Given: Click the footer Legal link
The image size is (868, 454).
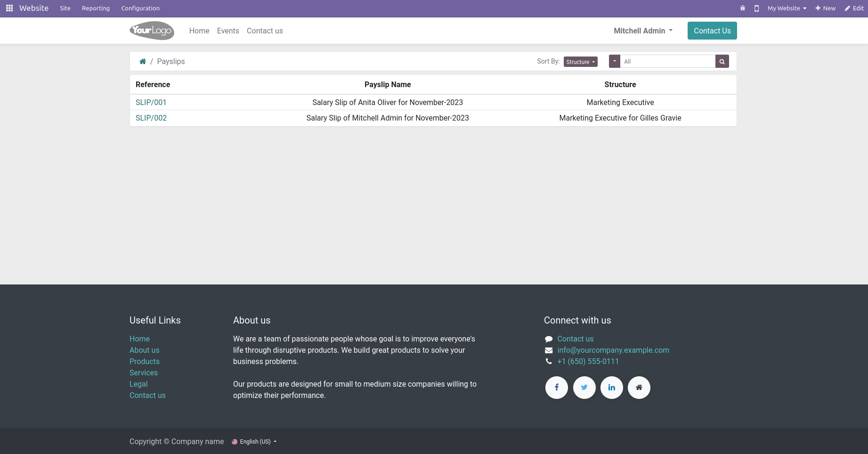Looking at the screenshot, I should click(x=138, y=384).
